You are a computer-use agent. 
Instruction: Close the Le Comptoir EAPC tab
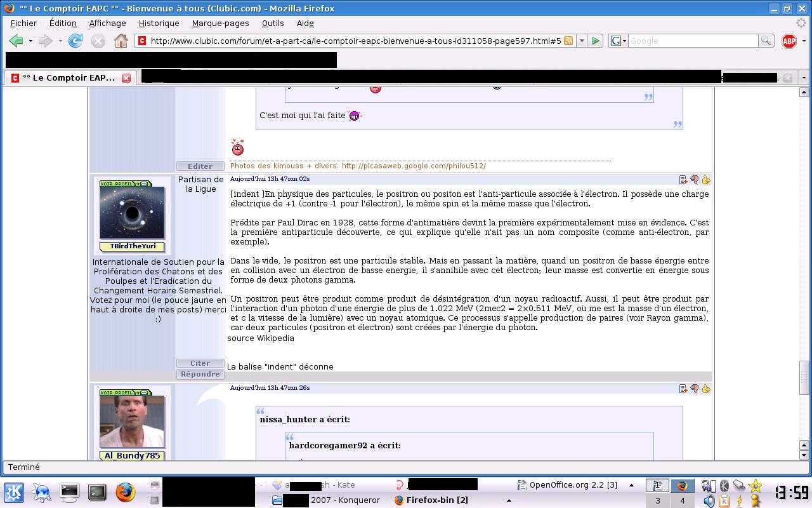[126, 77]
